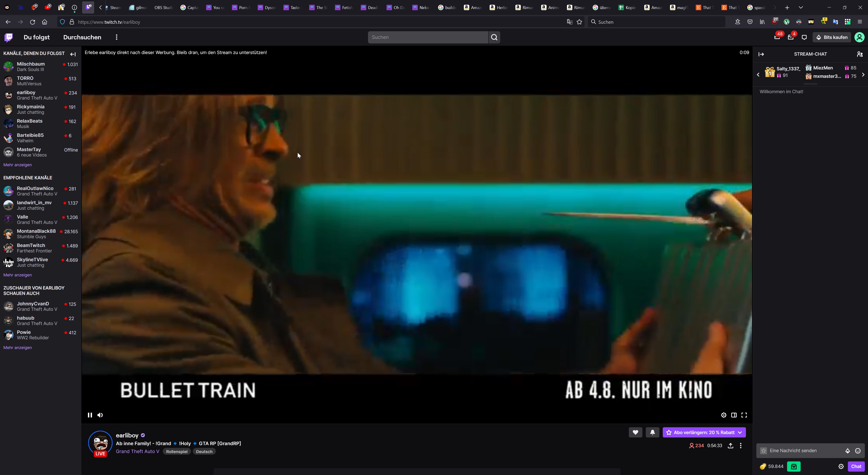The width and height of the screenshot is (868, 475).
Task: Click the browser Suchen search box
Action: pos(656,22)
